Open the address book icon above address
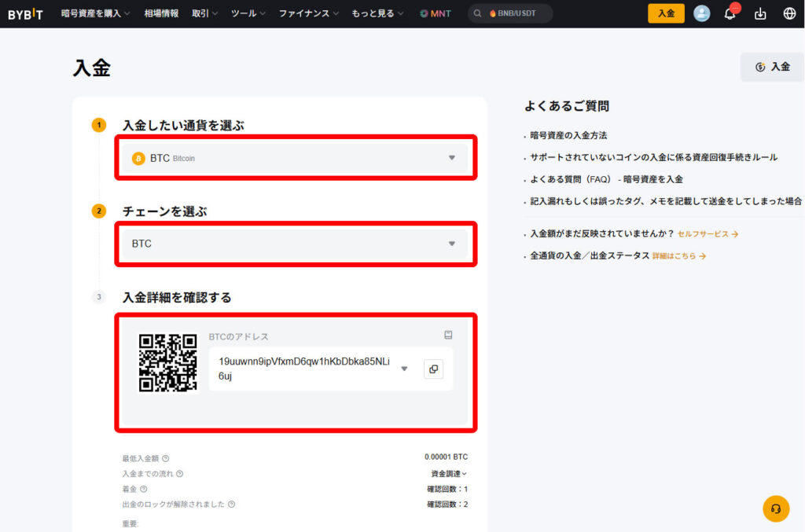Screen dimensions: 805x532 point(448,336)
